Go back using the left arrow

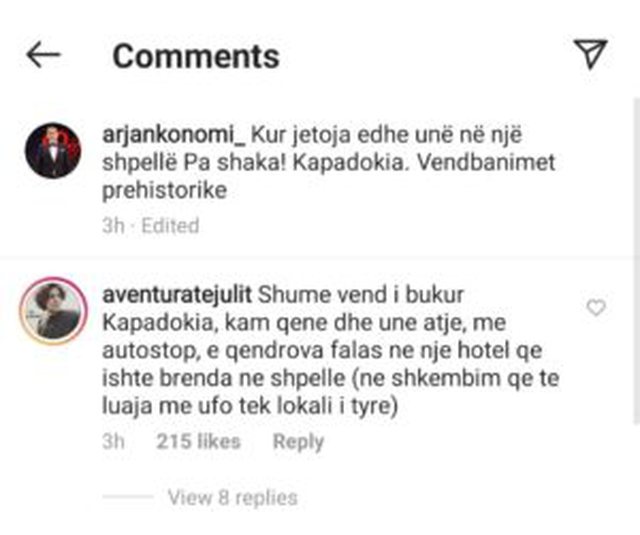43,54
